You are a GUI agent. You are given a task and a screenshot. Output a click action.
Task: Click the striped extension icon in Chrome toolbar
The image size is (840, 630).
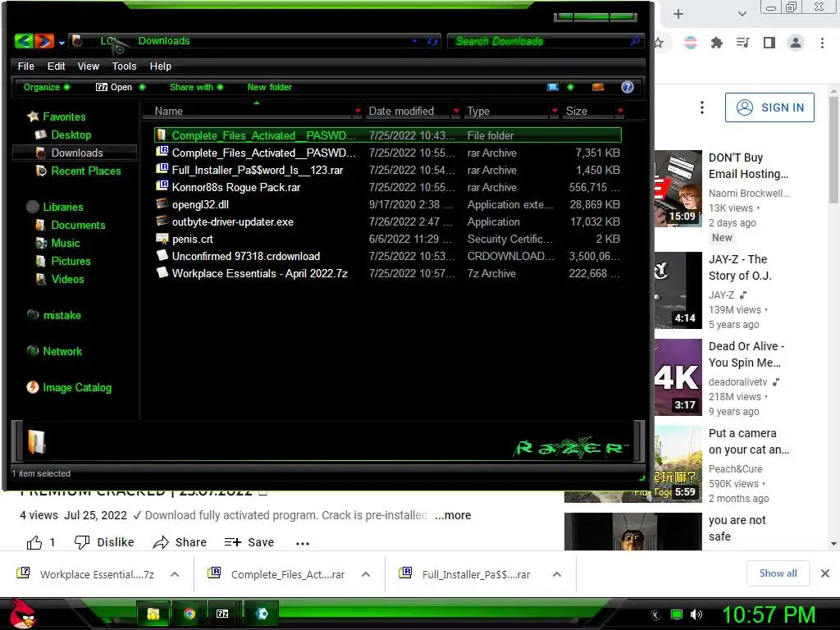pyautogui.click(x=691, y=43)
